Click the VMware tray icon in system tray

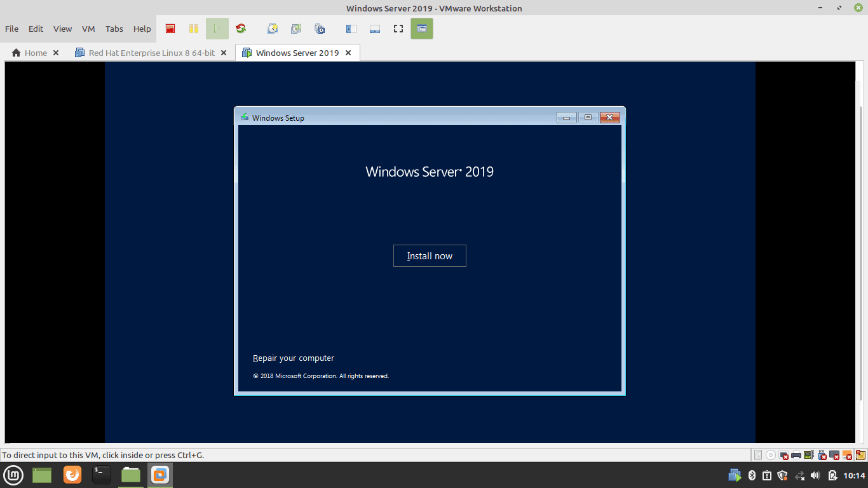coord(735,475)
